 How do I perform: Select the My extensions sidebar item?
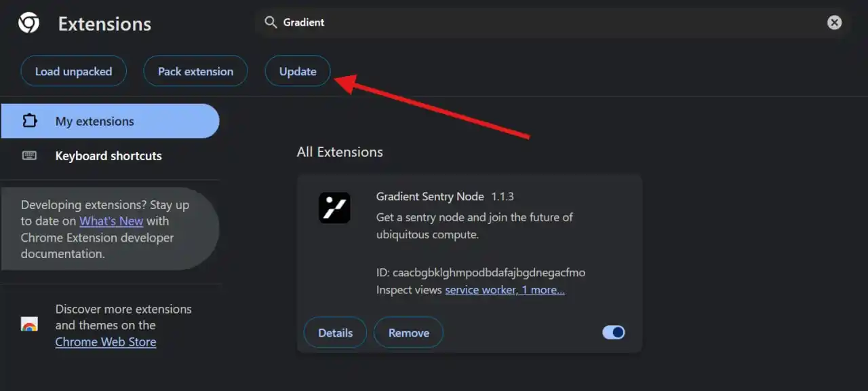pos(110,121)
